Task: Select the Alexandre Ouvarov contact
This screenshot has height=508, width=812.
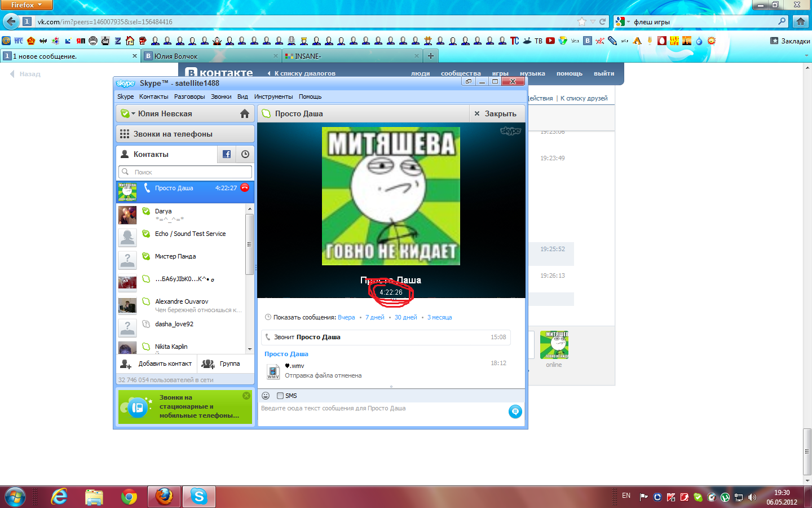Action: [181, 305]
